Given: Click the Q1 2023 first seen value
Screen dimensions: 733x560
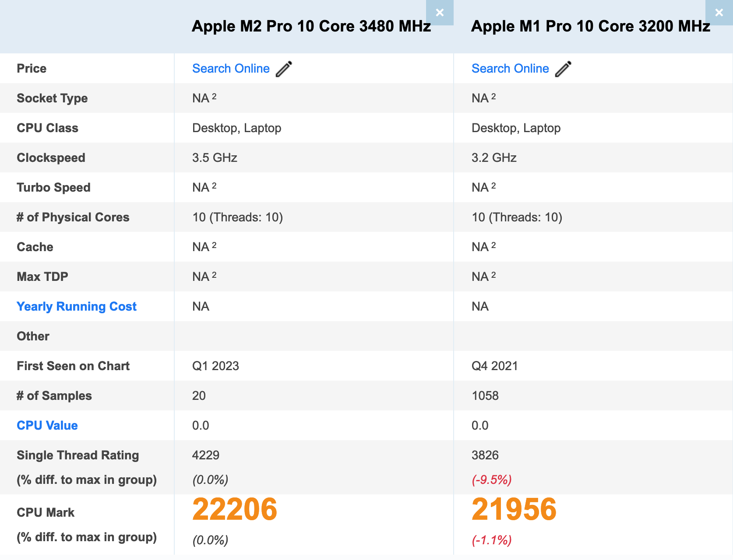Looking at the screenshot, I should coord(215,366).
